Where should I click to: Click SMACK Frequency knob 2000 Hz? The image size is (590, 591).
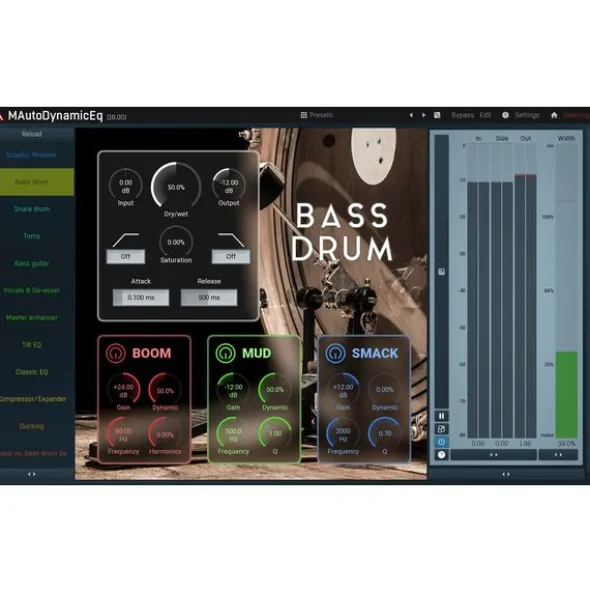(343, 433)
